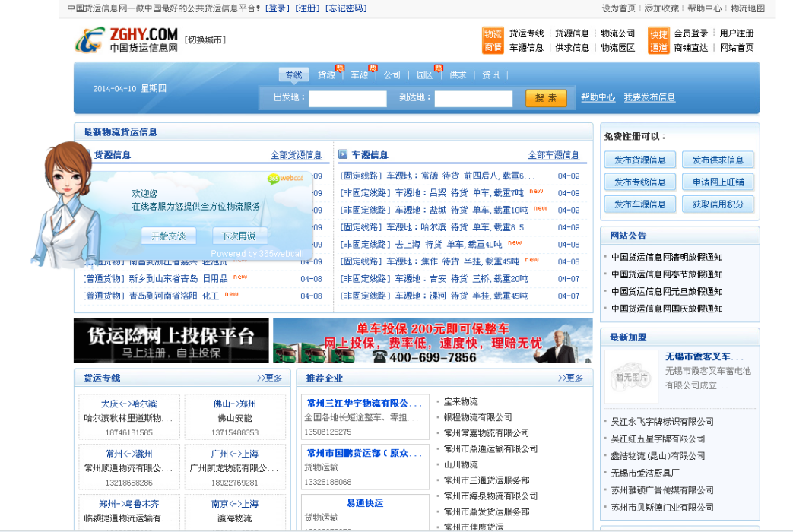This screenshot has width=793, height=532.
Task: Open the 大庆<->哈尔滨 route card
Action: click(x=129, y=418)
